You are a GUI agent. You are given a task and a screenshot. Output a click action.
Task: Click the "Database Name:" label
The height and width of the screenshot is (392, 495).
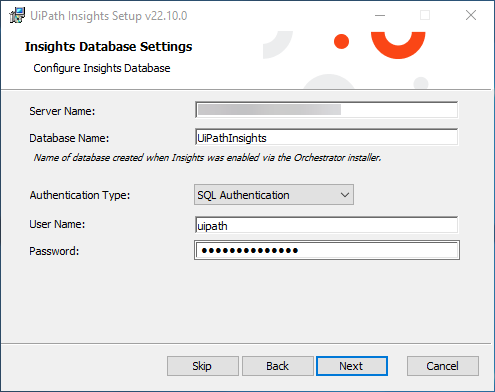[x=69, y=138]
